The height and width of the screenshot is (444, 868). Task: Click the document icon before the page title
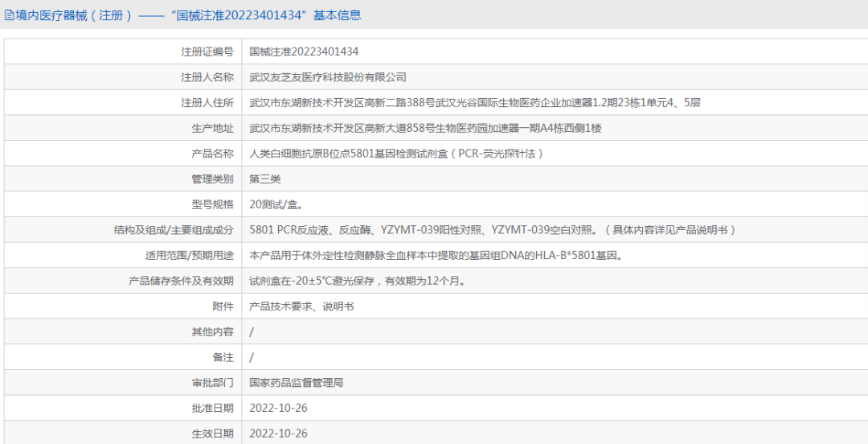9,15
